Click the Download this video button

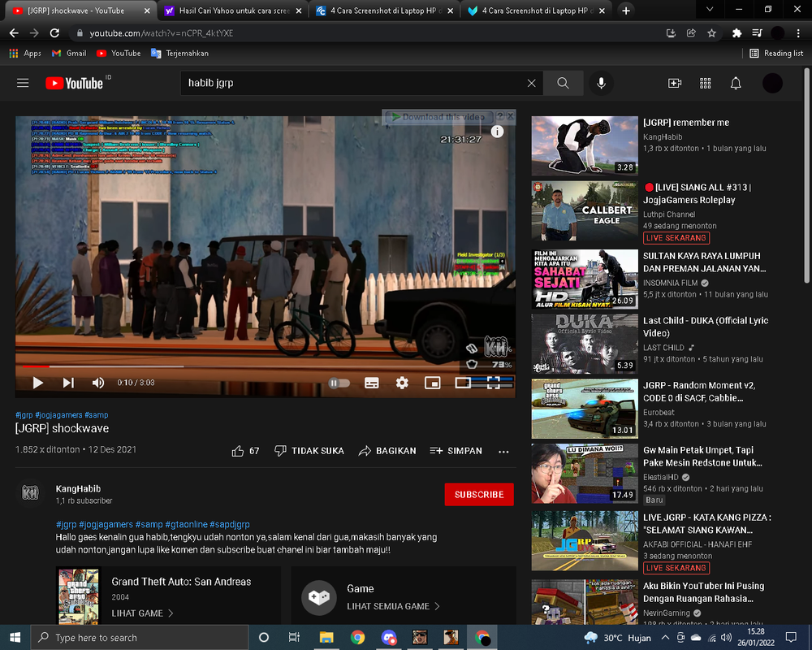coord(438,117)
